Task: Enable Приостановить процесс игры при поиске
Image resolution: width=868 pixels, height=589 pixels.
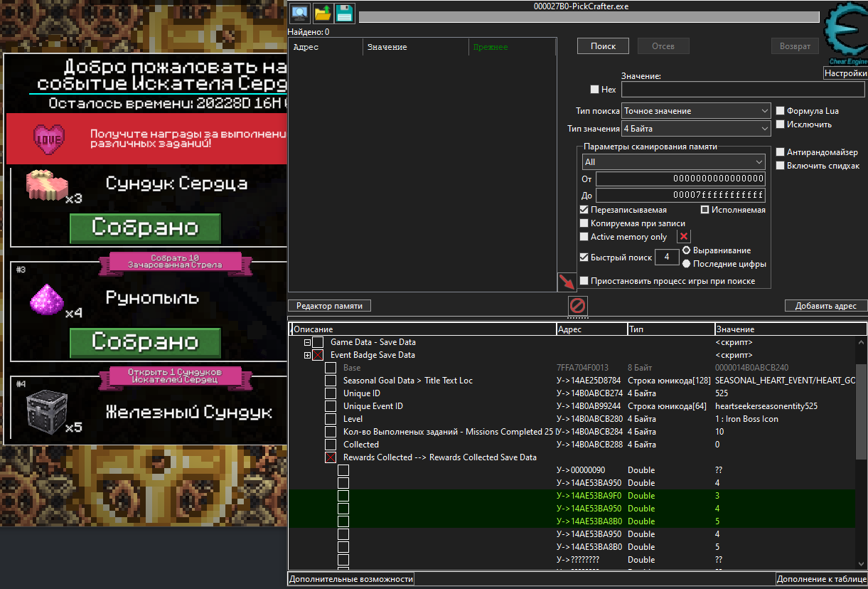Action: click(584, 281)
